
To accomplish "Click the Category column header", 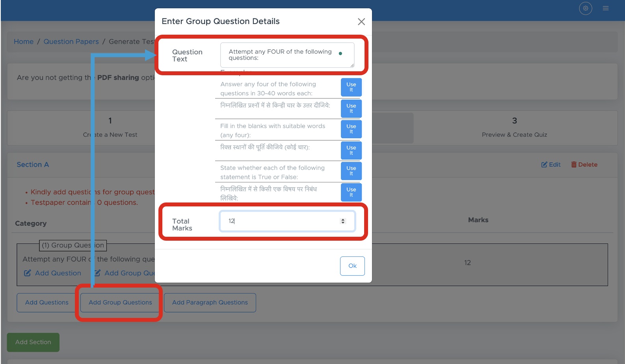I will [x=31, y=223].
